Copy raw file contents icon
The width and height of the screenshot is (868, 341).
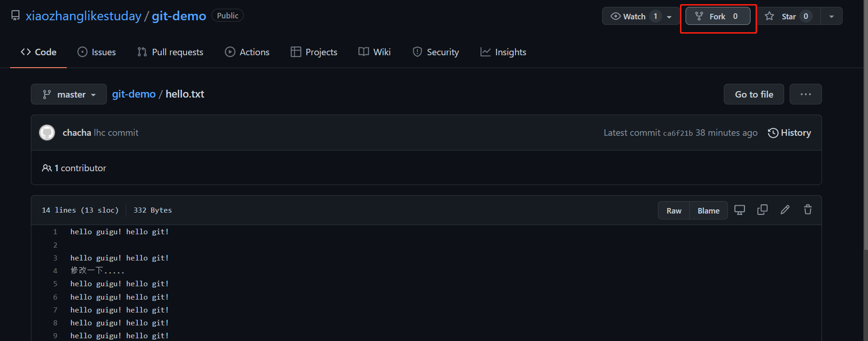coord(762,210)
